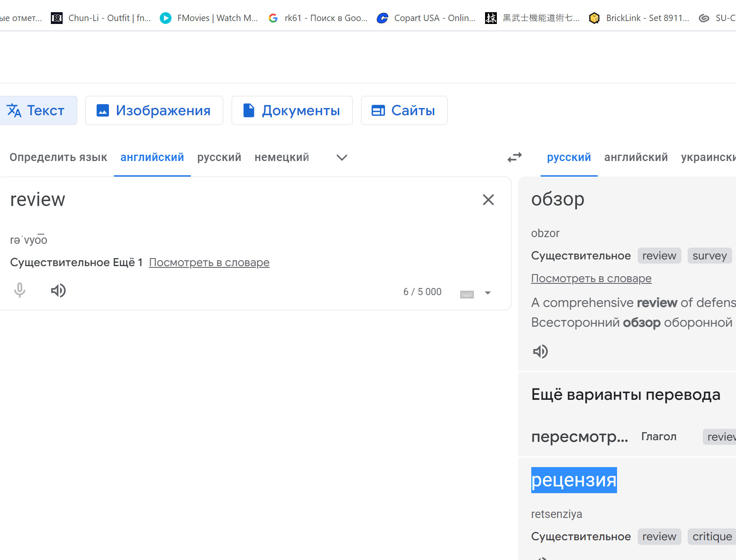Play audio for the translation 'обзор'
This screenshot has width=736, height=560.
pyautogui.click(x=541, y=351)
